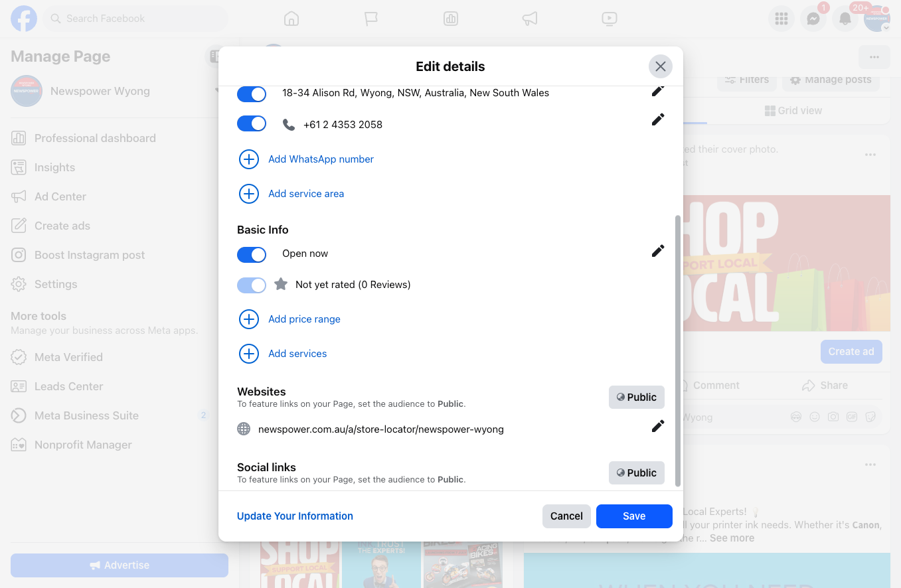The image size is (901, 588).
Task: Go to the Home icon
Action: 291,19
